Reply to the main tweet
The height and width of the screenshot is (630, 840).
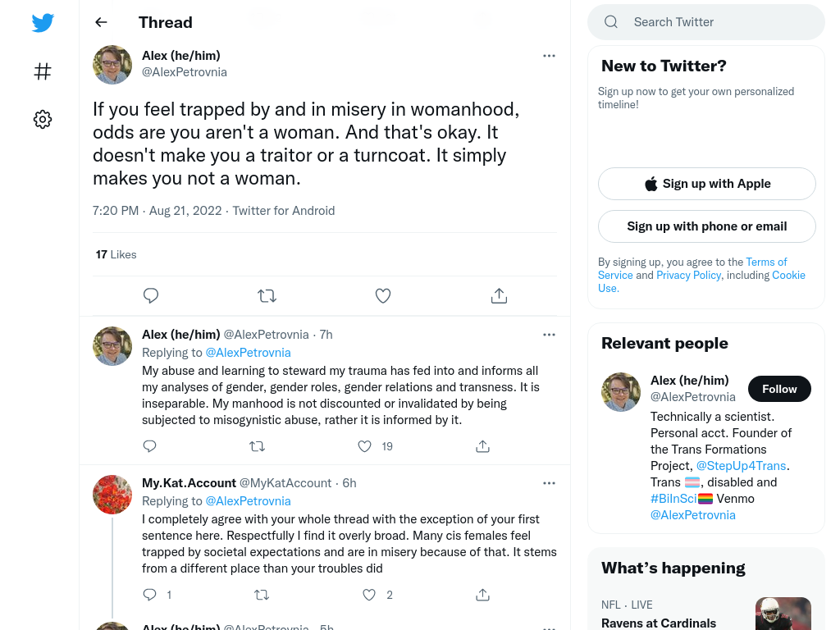[151, 295]
